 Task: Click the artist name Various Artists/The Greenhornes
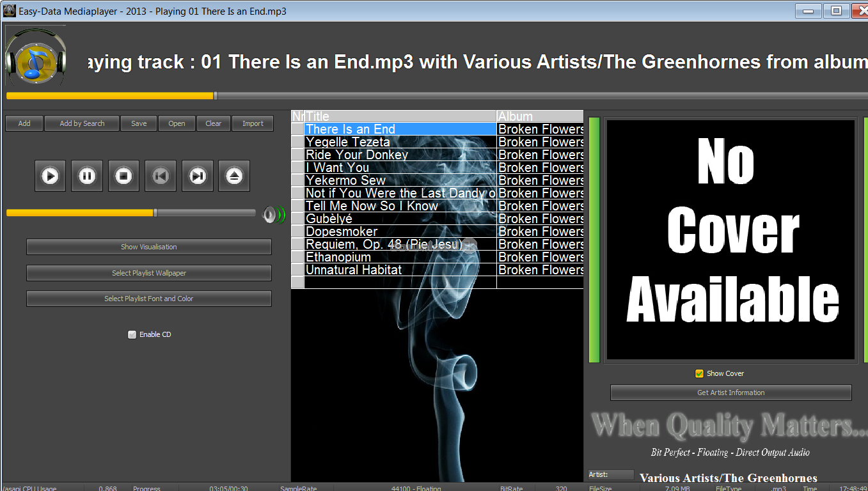pos(729,478)
